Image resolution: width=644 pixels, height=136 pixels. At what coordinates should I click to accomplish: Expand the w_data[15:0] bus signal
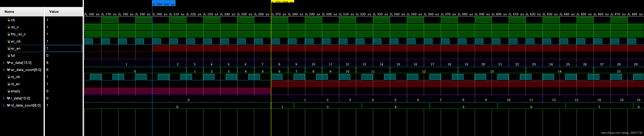(4, 63)
